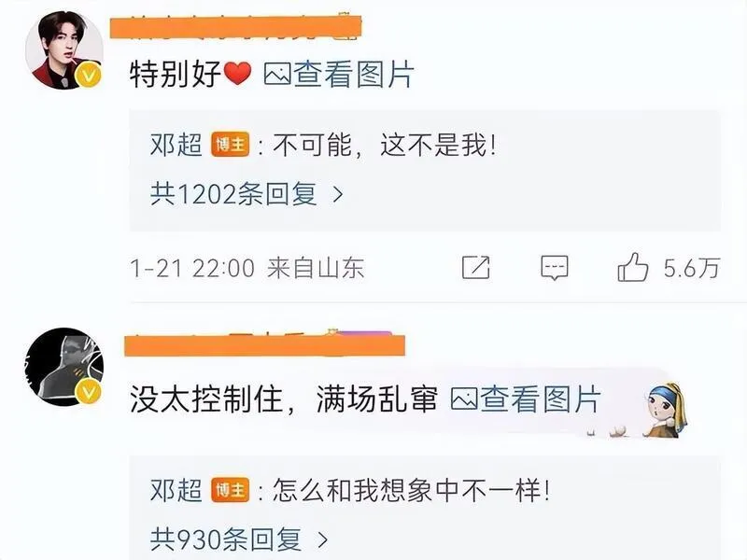Click the 5.6万 like count

[x=692, y=268]
